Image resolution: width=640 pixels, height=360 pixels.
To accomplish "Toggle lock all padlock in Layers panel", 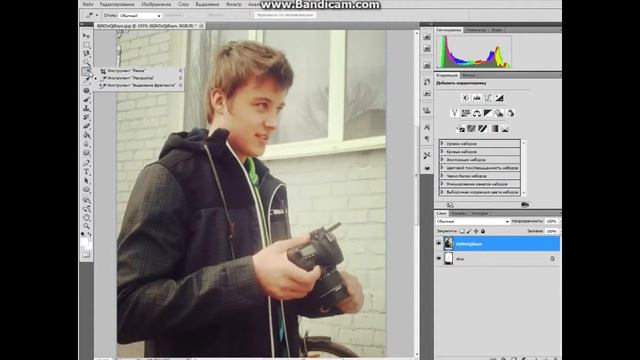I will tap(483, 231).
